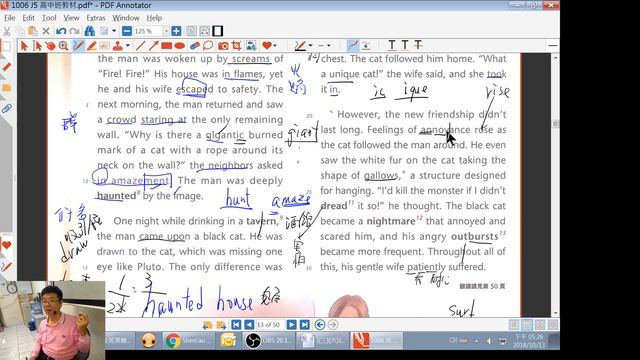Open the Extras menu
Image resolution: width=640 pixels, height=360 pixels.
[x=96, y=18]
